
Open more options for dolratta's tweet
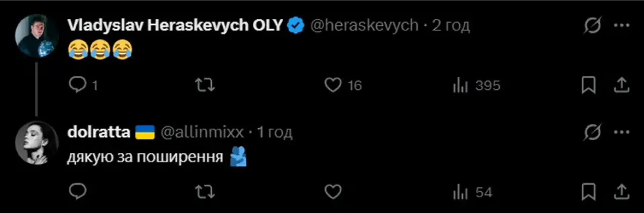pyautogui.click(x=621, y=132)
